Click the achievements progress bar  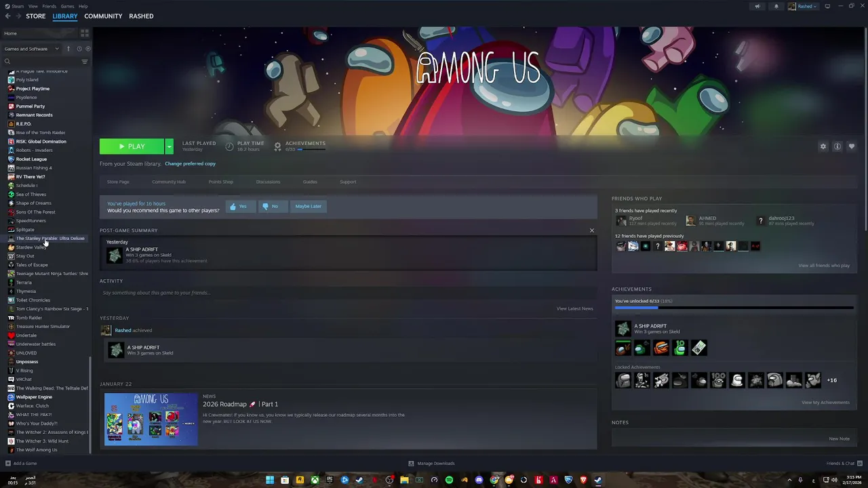click(734, 308)
